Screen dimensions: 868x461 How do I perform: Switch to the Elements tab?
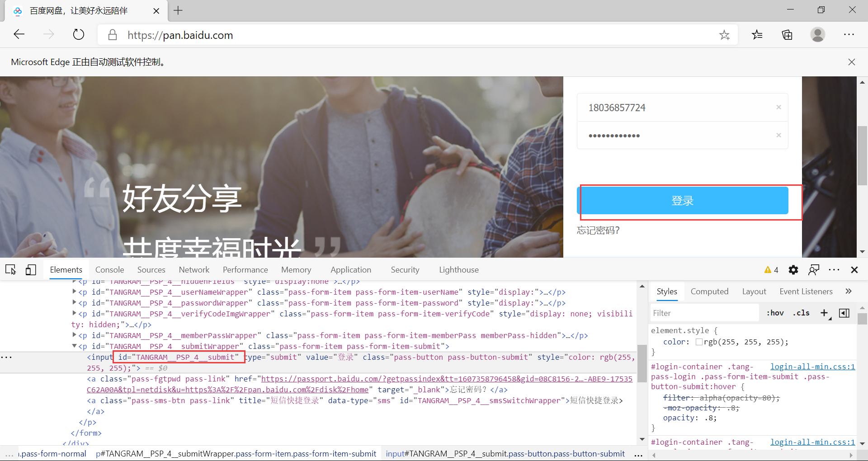click(x=66, y=270)
